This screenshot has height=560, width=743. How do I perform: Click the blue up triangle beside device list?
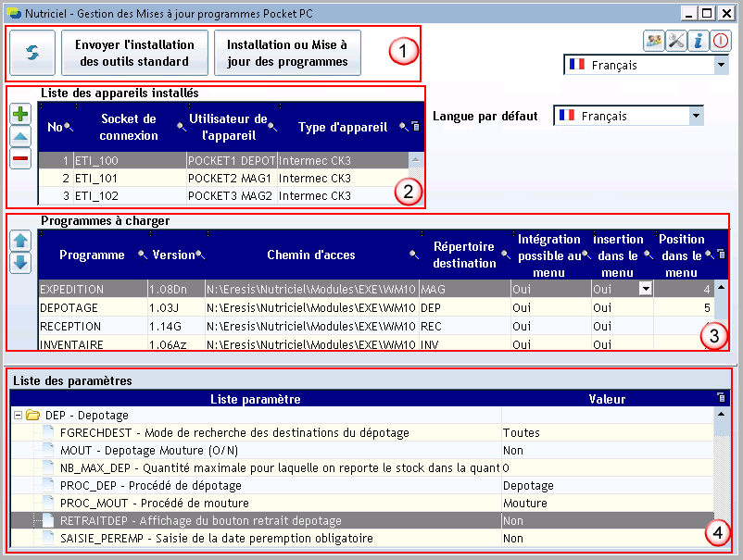[x=20, y=137]
